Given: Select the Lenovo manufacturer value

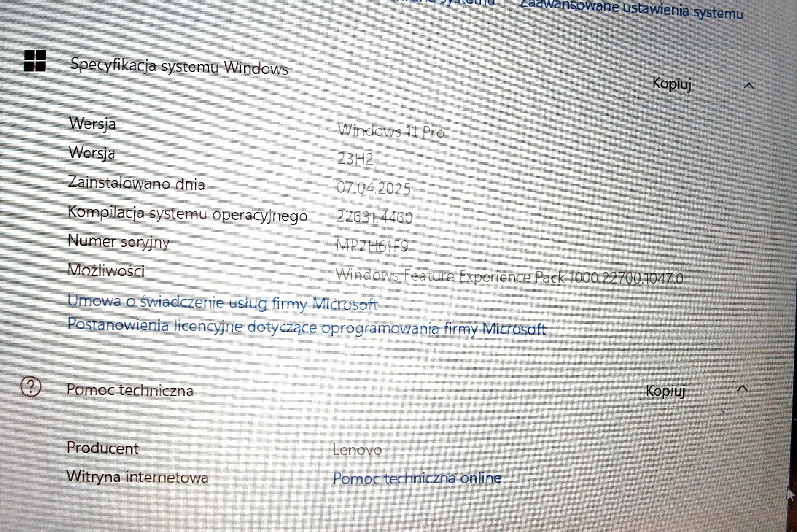Looking at the screenshot, I should 358,450.
